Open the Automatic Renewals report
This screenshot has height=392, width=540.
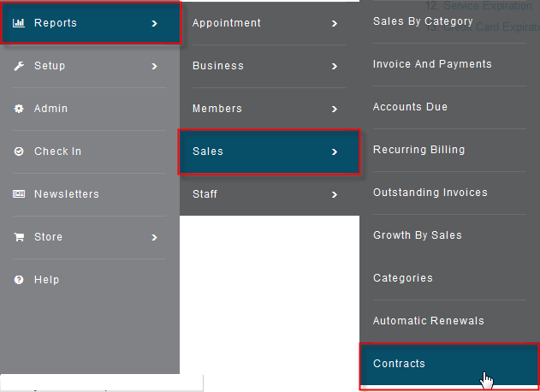[x=429, y=321]
